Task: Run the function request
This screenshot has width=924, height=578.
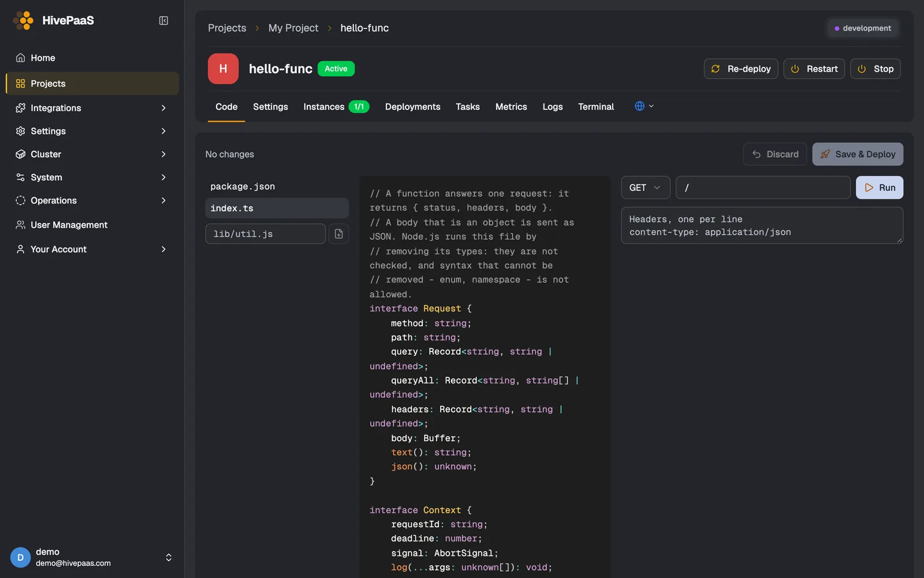Action: click(x=880, y=187)
